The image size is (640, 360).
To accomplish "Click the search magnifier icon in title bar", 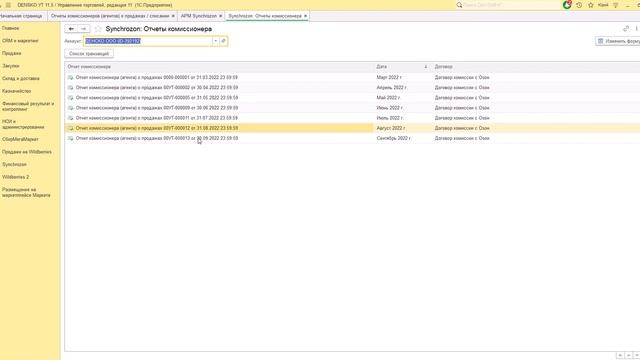I will pyautogui.click(x=459, y=5).
